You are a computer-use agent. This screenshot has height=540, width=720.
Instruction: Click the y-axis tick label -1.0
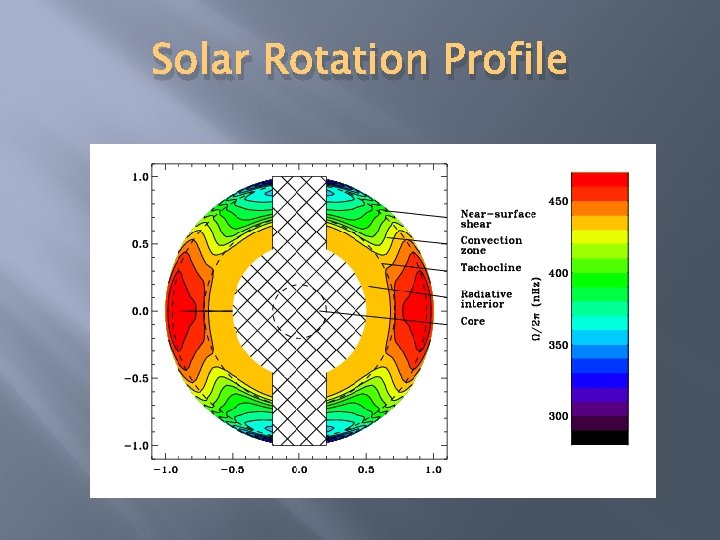[137, 446]
